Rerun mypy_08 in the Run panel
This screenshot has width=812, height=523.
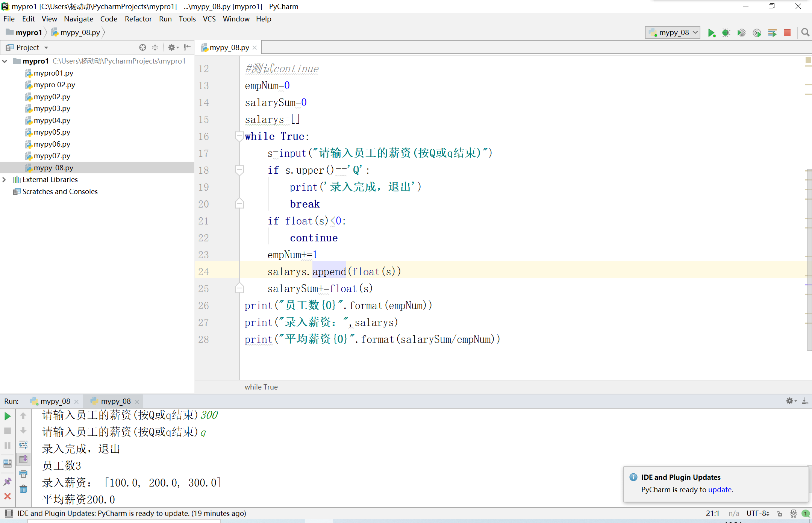(7, 416)
